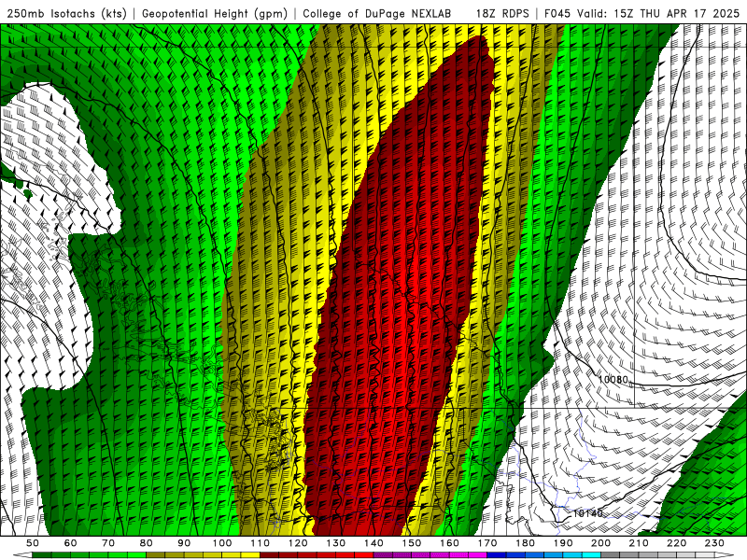
Task: Click the 50 label on the color scale
Action: pos(33,543)
